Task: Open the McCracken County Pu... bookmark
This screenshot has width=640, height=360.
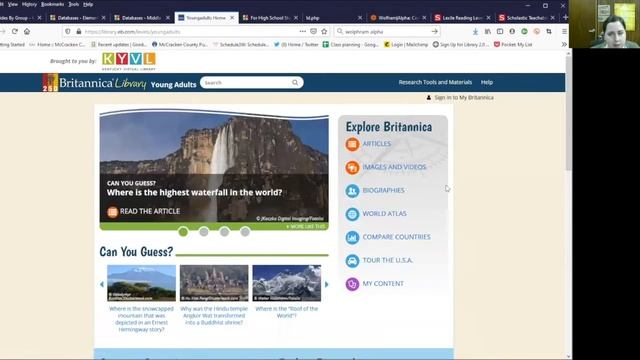Action: coord(180,44)
